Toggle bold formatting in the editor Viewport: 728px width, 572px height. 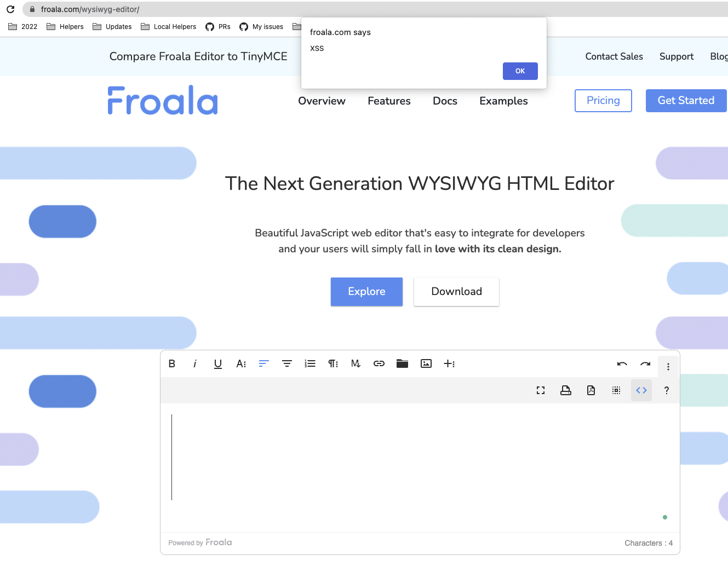[172, 363]
